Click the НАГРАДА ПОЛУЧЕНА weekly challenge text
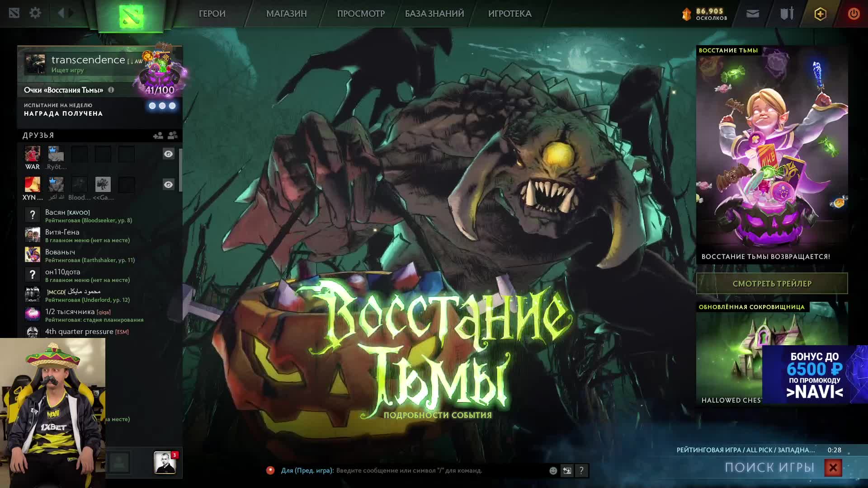Viewport: 868px width, 488px height. tap(63, 113)
